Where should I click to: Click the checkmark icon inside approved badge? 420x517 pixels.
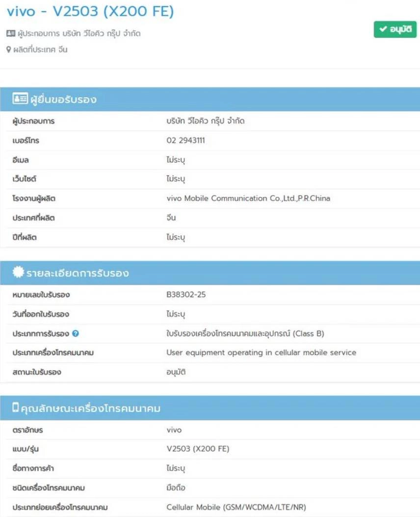click(383, 29)
